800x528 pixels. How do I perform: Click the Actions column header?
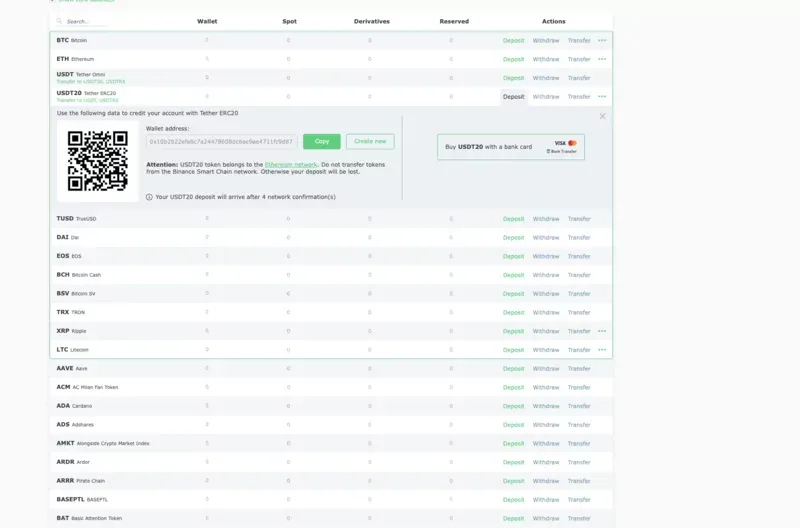click(554, 21)
